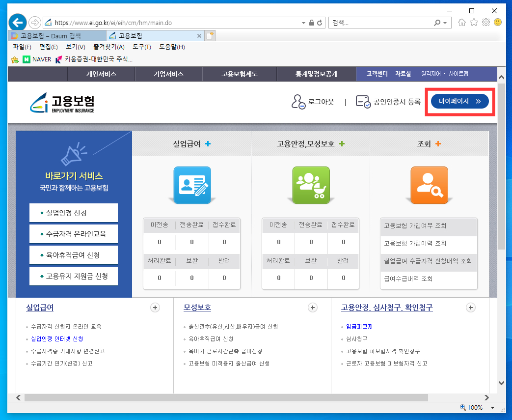
Task: Open the 도움말(H) menu
Action: tap(172, 47)
